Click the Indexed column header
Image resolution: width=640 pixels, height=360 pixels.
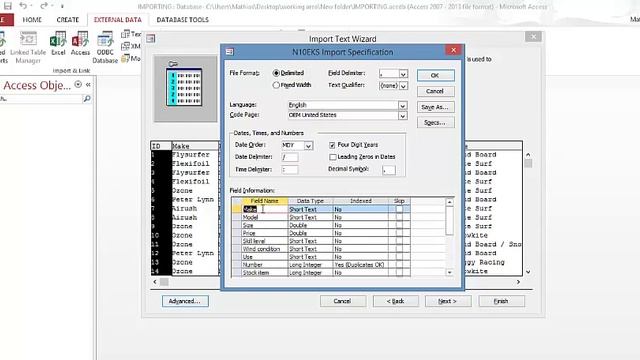tap(361, 201)
